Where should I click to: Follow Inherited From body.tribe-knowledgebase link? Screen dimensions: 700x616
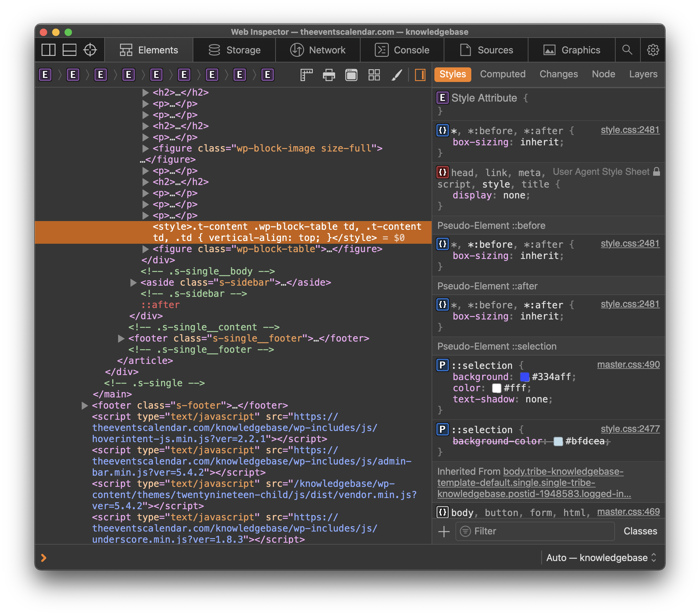(x=534, y=483)
